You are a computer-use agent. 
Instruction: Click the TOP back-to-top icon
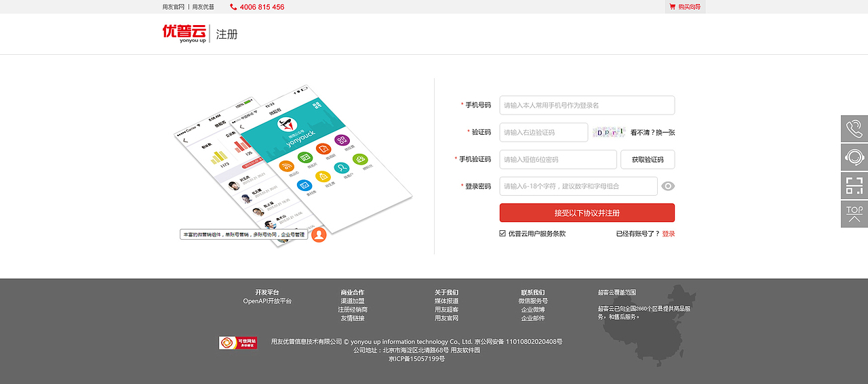(854, 214)
